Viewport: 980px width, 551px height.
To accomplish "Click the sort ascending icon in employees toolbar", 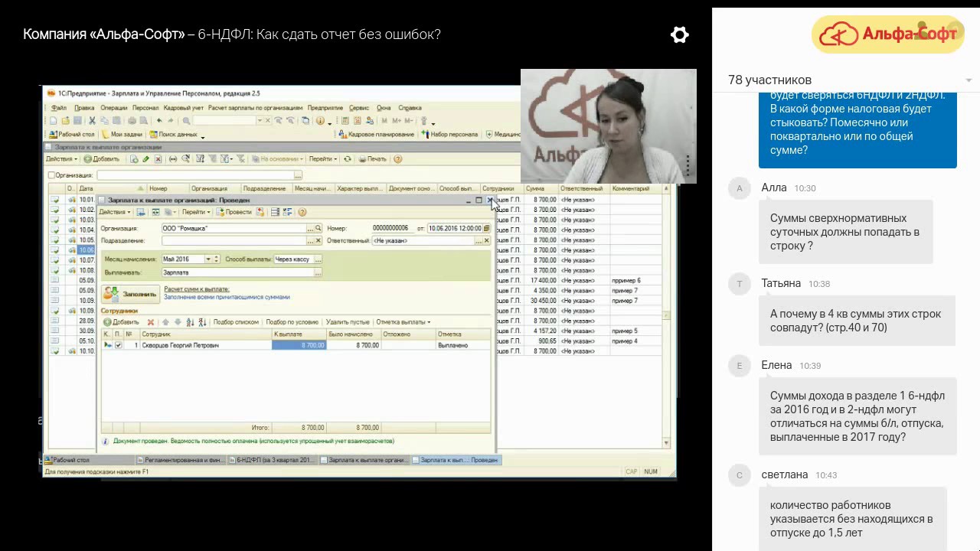I will 190,322.
